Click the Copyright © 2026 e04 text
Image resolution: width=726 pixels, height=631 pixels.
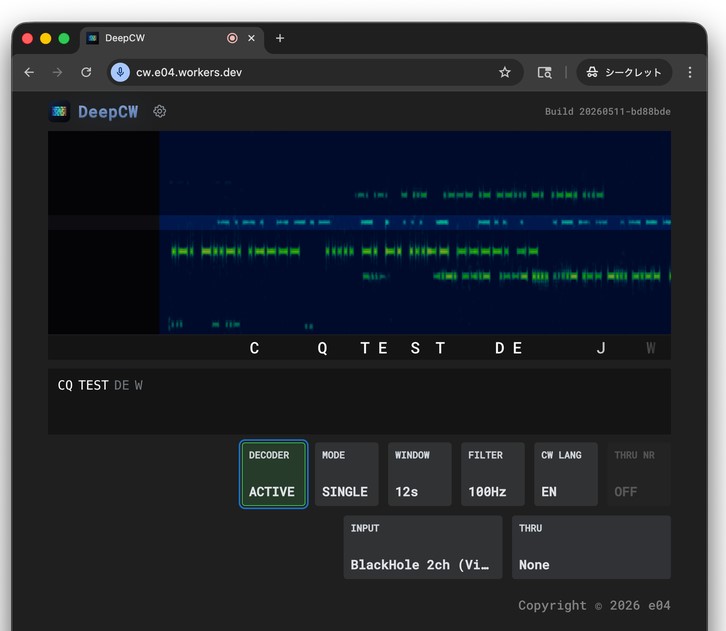[x=594, y=605]
